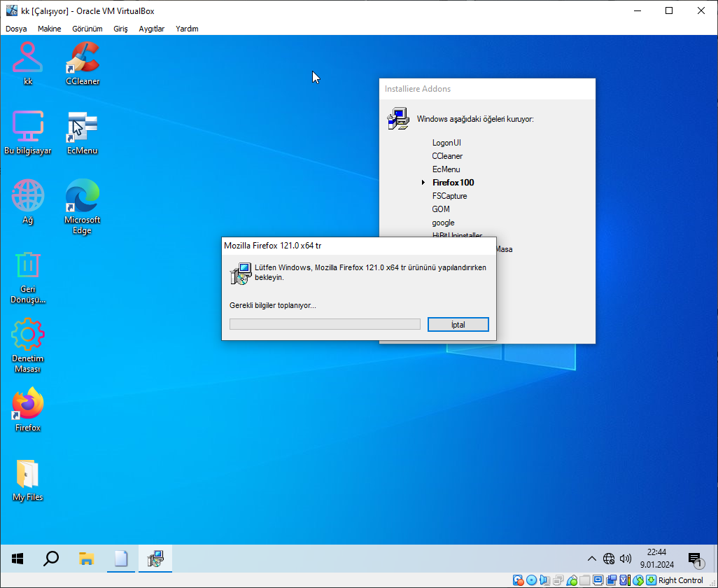The image size is (718, 588).
Task: Click the VirtualBox network adapters indicator
Action: pos(558,580)
